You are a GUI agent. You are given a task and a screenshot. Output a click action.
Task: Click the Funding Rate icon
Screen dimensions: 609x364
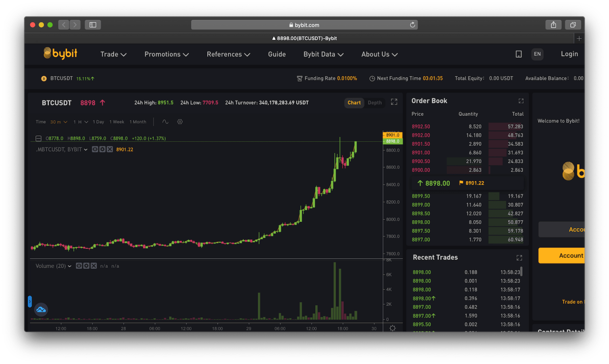point(300,78)
